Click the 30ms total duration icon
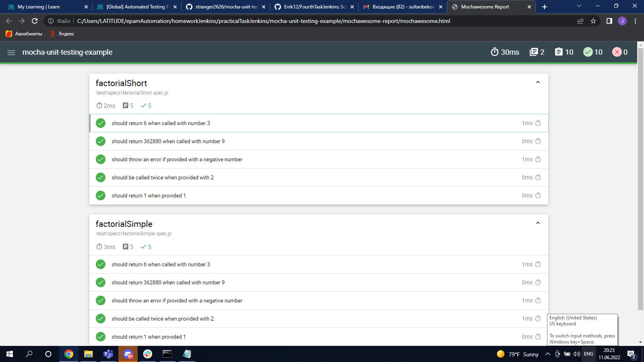Viewport: 644px width, 362px height. click(495, 52)
